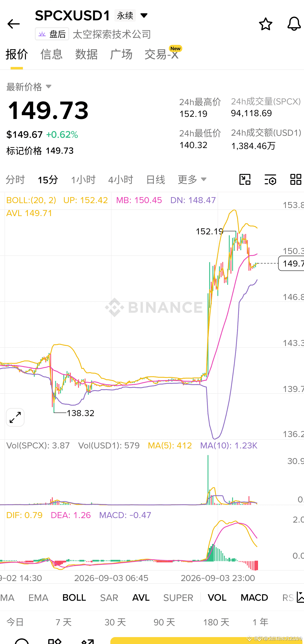Switch to the 信息 tab
Screen dimensions: 304x644
click(51, 54)
